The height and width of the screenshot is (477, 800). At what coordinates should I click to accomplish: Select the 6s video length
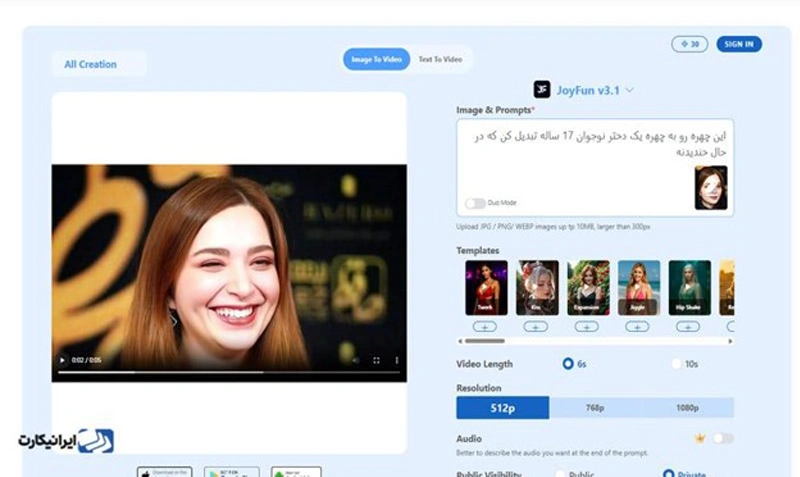coord(568,364)
